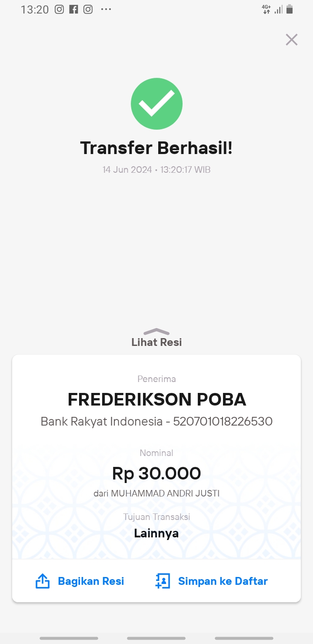Tap the Facebook notification icon
The height and width of the screenshot is (644, 313).
tap(73, 10)
